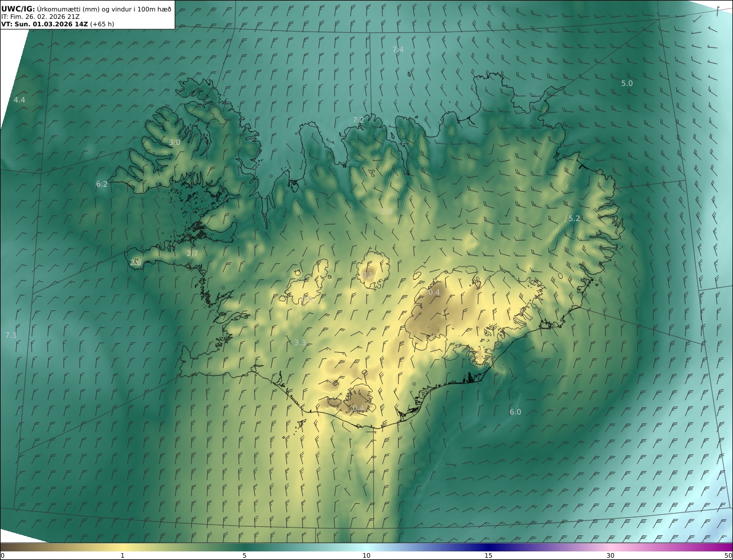Select the valid time 'VT: Sun. 01.03.2026 14Z'
The height and width of the screenshot is (560, 733).
tap(45, 24)
